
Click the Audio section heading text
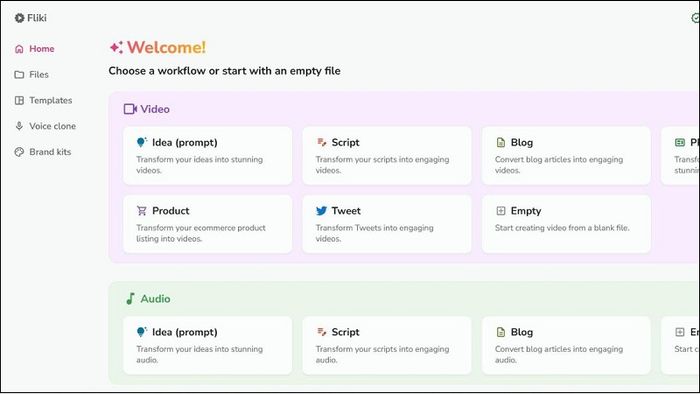pyautogui.click(x=155, y=299)
